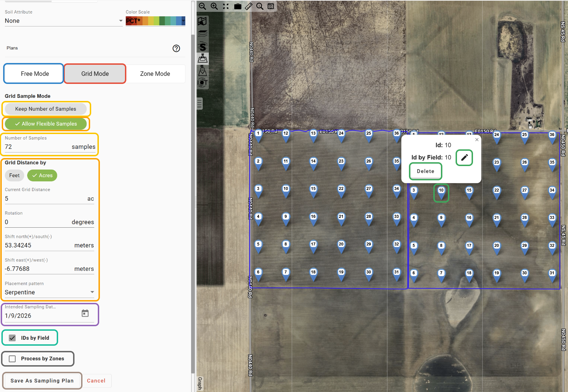This screenshot has width=568, height=392.
Task: Open the Plans help question icon
Action: click(x=176, y=48)
